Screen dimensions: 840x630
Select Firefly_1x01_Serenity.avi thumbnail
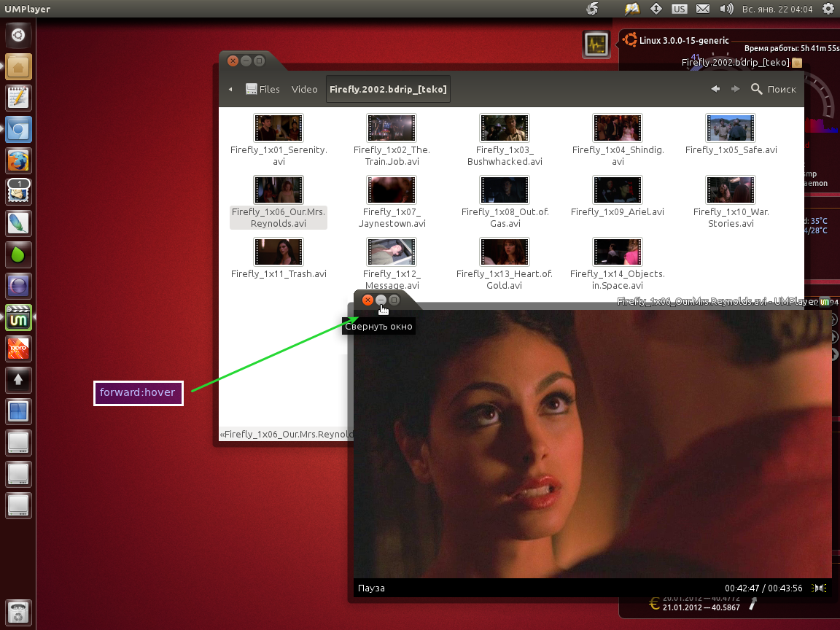point(279,128)
